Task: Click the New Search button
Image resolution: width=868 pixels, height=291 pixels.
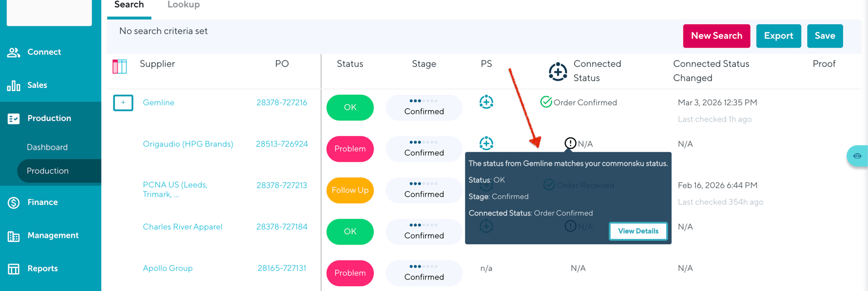Action: coord(716,36)
